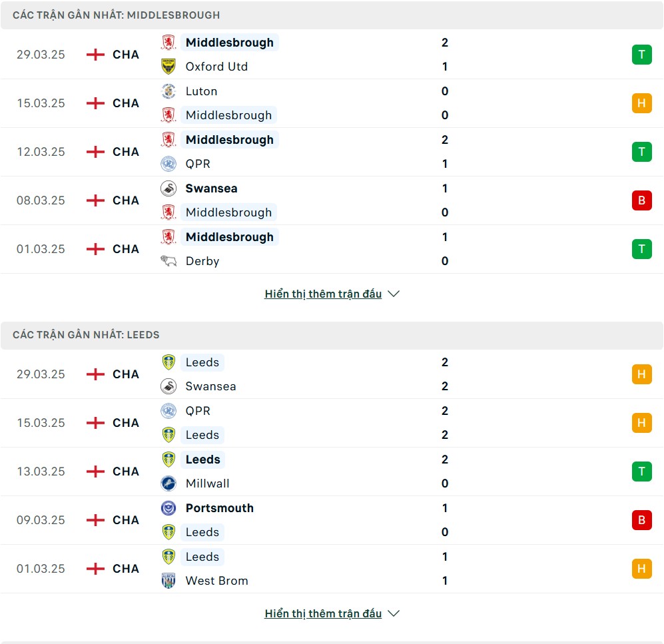The width and height of the screenshot is (664, 644).
Task: Click 'Hiển thị thêm trận đấu' under Leeds
Action: 323,613
